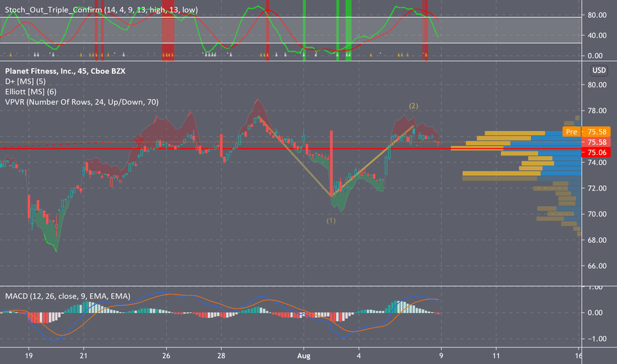Screen dimensions: 617x364
Task: Click the orange Pre price label
Action: (x=571, y=132)
